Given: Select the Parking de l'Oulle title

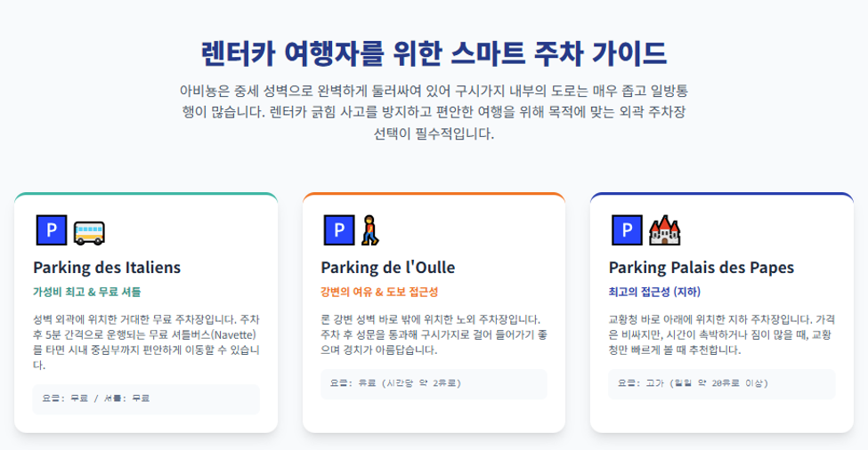Looking at the screenshot, I should [x=388, y=268].
